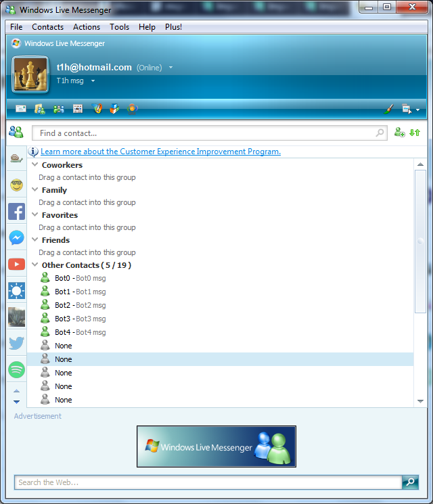Click the Facebook Messenger sidebar icon
The image size is (433, 504).
(x=17, y=238)
